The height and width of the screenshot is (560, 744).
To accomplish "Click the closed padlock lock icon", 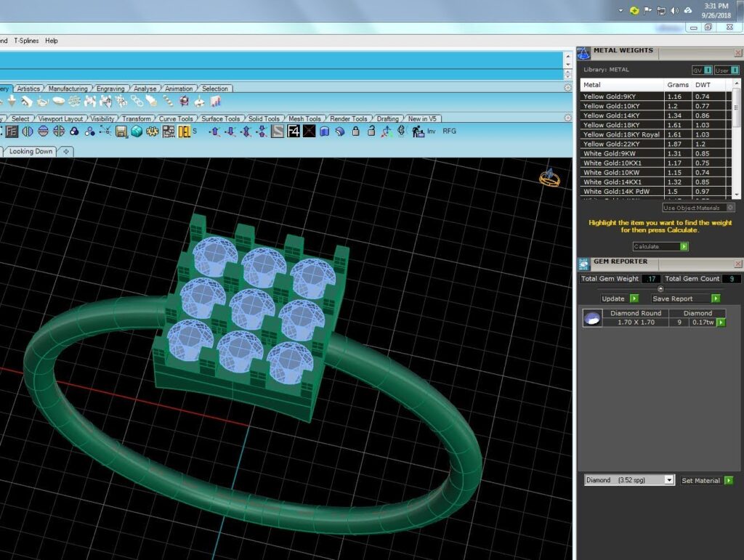I will click(355, 131).
